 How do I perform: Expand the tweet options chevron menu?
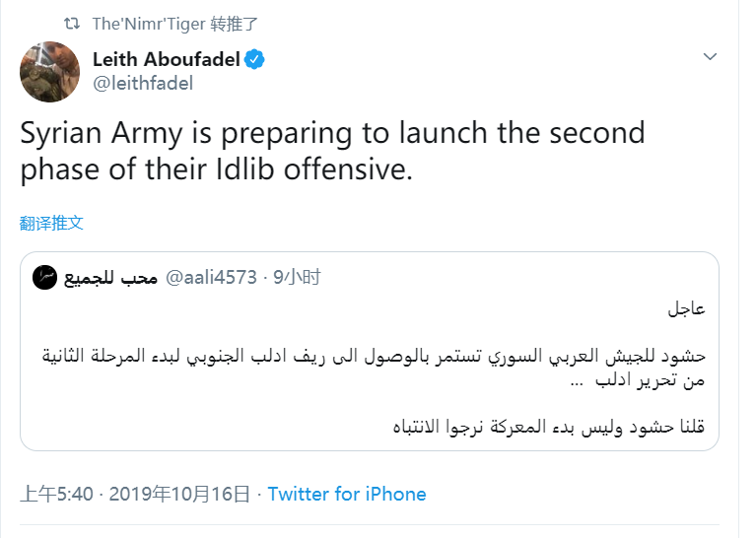pyautogui.click(x=710, y=57)
